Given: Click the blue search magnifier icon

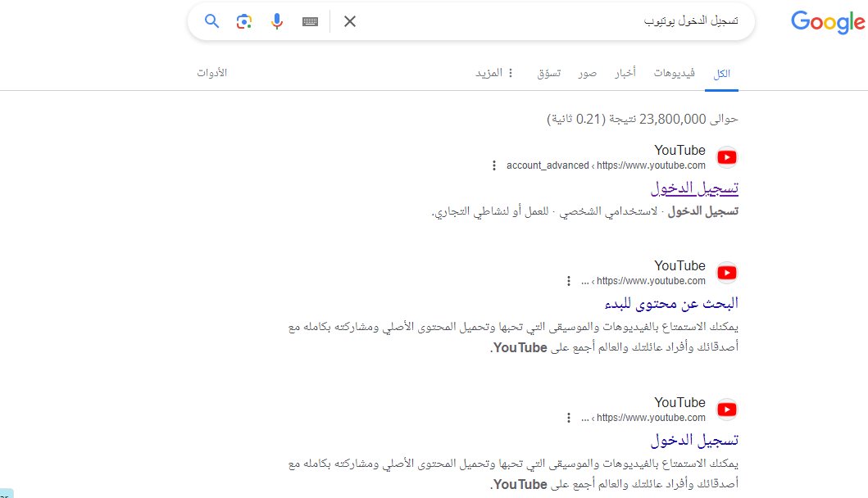Looking at the screenshot, I should point(211,21).
